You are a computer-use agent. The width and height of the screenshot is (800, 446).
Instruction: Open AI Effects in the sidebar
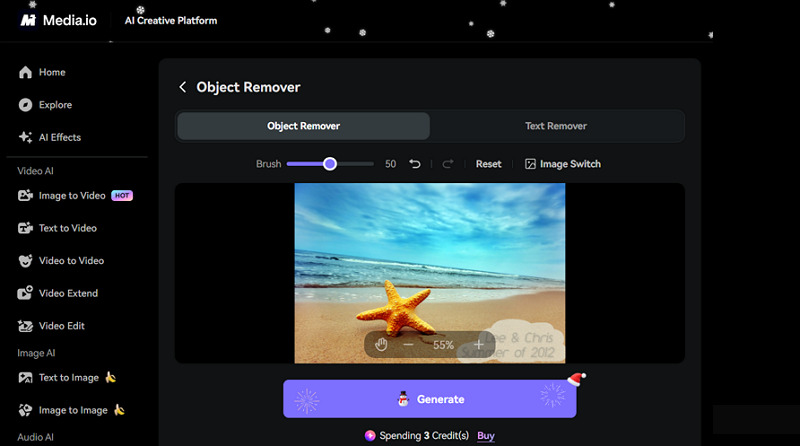[59, 137]
